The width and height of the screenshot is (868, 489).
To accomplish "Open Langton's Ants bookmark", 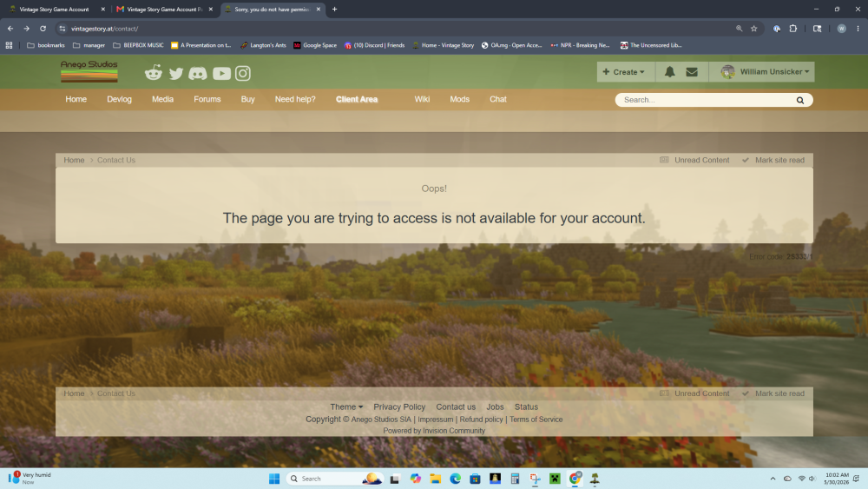I will (x=263, y=45).
